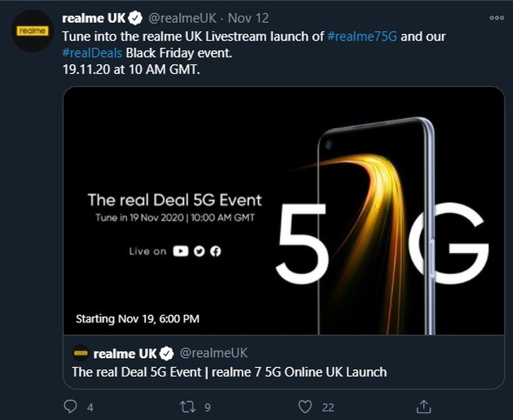513x420 pixels.
Task: Open the 5G event banner image
Action: pos(284,210)
